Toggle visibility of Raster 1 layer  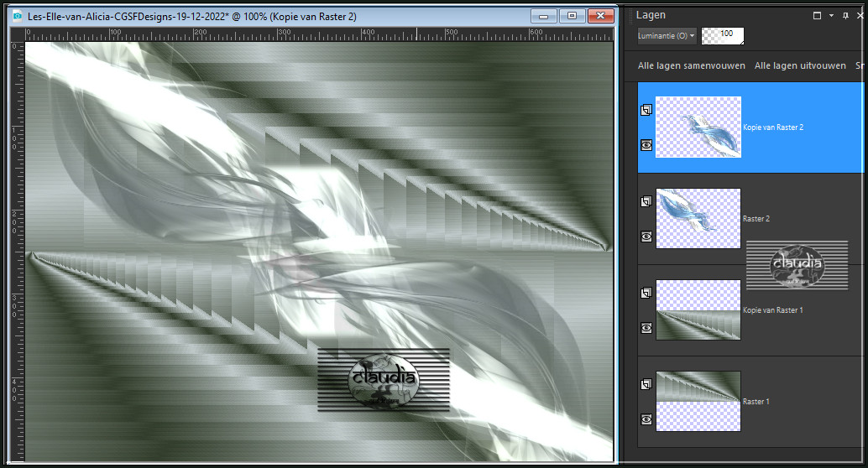click(646, 419)
